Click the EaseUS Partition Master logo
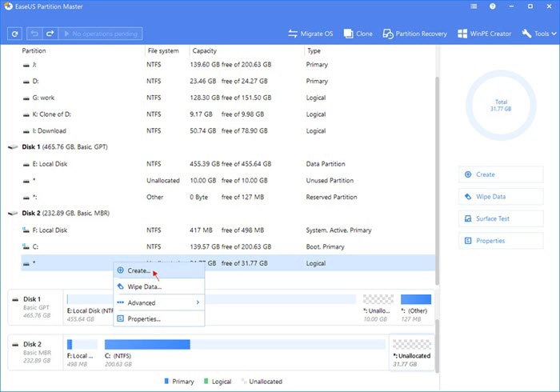The height and width of the screenshot is (392, 560). (8, 6)
